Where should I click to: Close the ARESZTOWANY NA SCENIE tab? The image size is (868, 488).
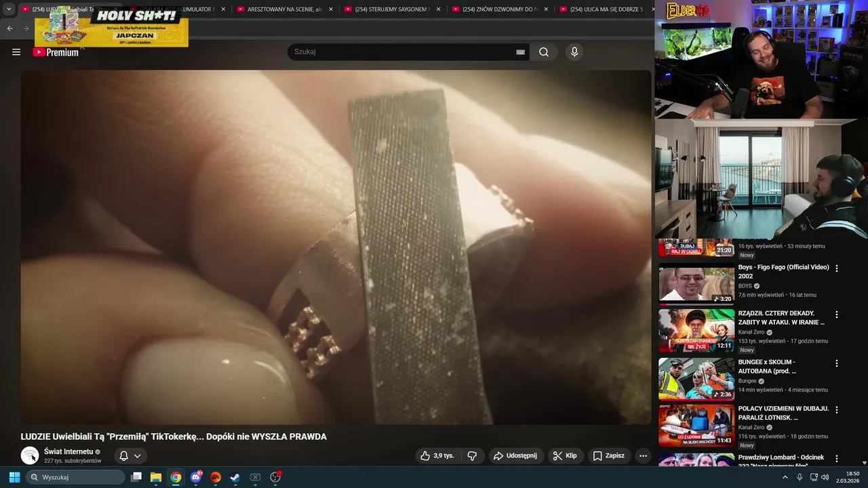click(x=331, y=9)
